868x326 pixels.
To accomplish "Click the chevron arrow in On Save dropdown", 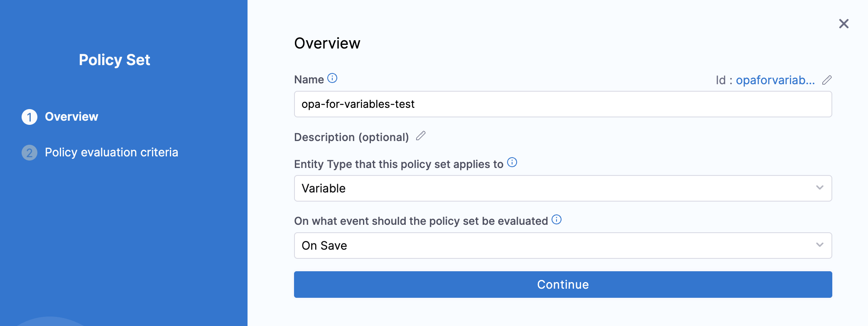I will [819, 245].
